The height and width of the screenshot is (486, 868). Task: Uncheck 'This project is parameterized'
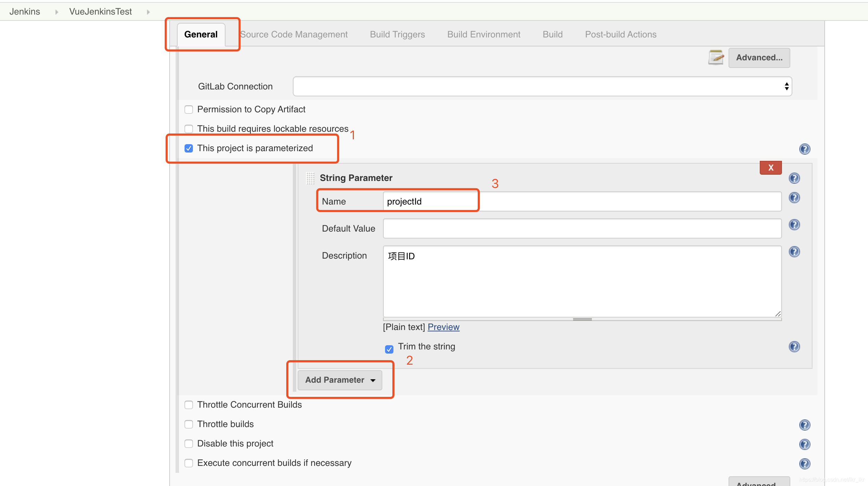coord(189,148)
